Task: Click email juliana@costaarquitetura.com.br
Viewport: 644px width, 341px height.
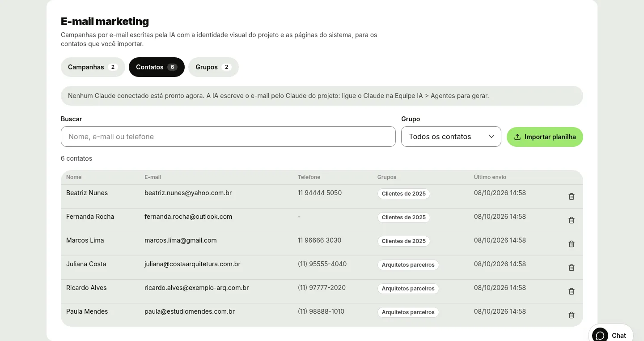Action: pyautogui.click(x=192, y=264)
